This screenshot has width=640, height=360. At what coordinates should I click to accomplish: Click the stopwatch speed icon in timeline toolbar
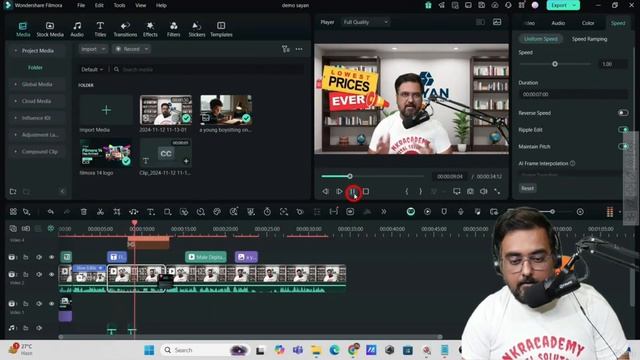tap(267, 212)
